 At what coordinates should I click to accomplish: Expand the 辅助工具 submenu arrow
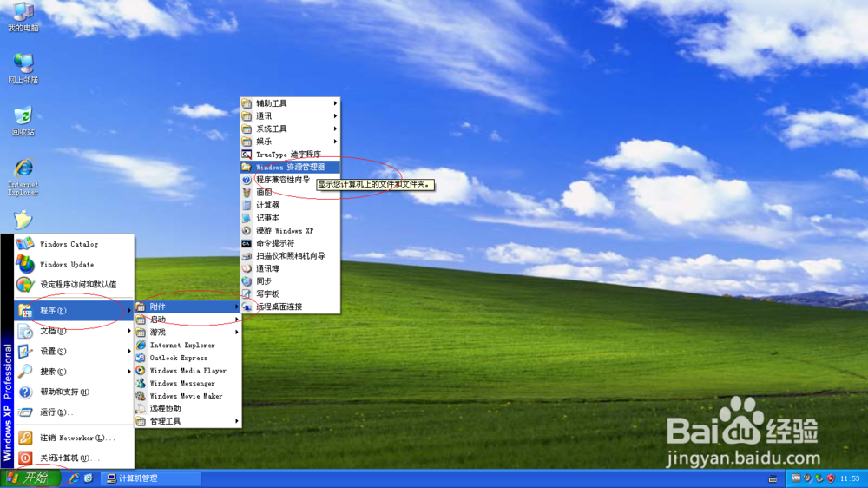[335, 103]
